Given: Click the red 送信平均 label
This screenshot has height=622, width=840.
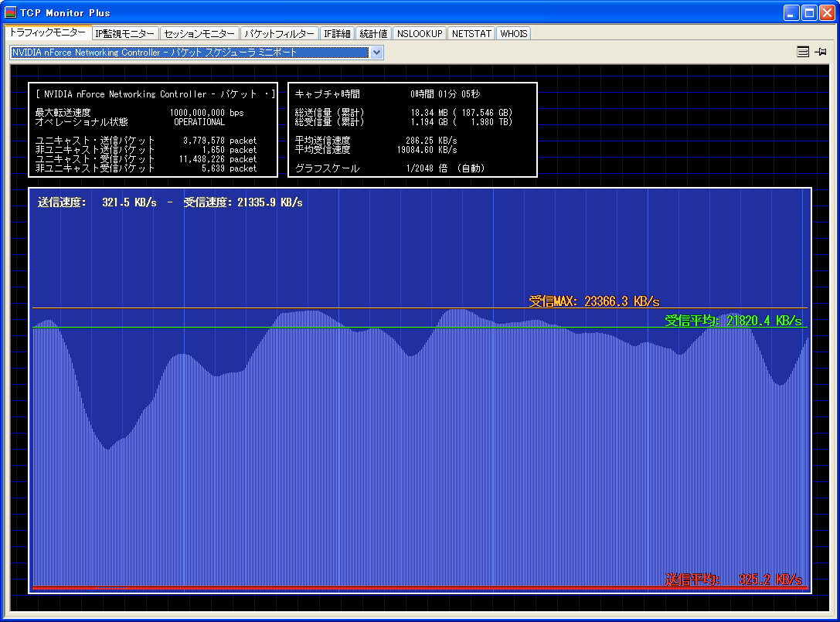Looking at the screenshot, I should 733,580.
